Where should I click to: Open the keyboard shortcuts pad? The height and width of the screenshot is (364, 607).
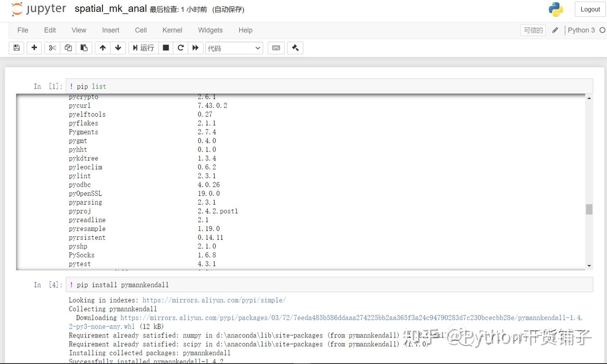[x=276, y=48]
